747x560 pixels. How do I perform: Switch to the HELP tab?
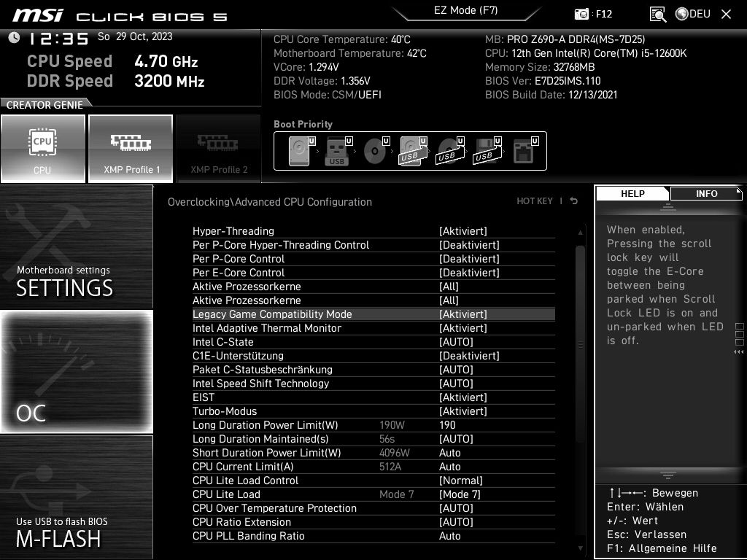point(632,194)
